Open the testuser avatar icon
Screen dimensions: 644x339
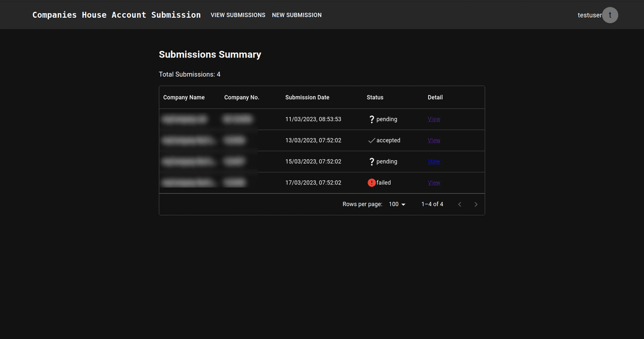(610, 15)
